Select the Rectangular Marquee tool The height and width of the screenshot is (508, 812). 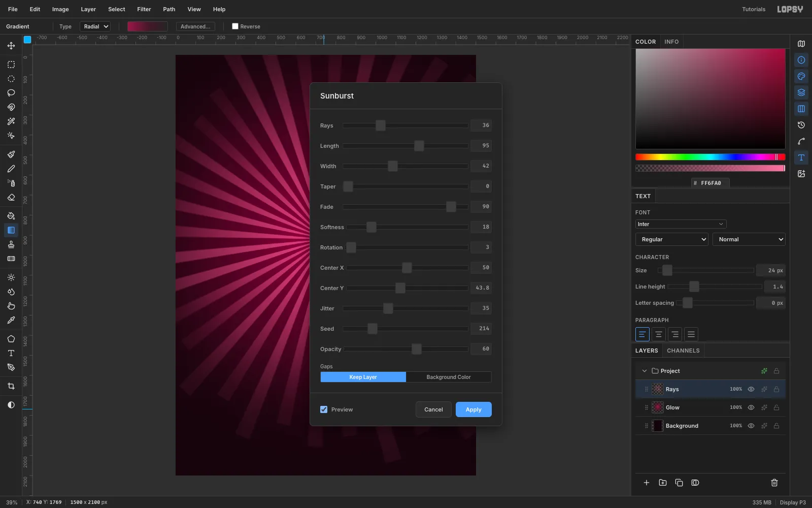tap(11, 65)
